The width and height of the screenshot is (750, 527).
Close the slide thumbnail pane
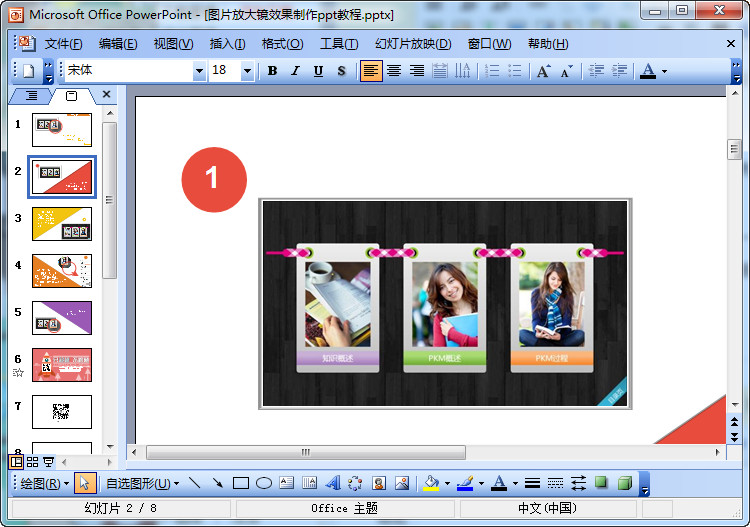tap(107, 95)
